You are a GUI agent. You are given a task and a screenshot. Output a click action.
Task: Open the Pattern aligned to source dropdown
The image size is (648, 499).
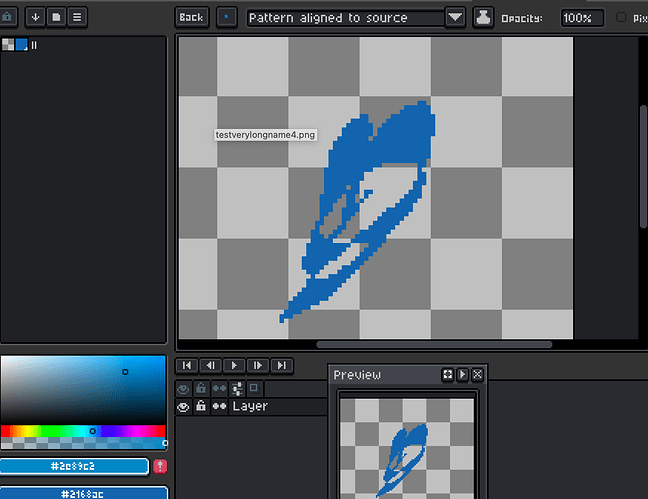(x=455, y=17)
